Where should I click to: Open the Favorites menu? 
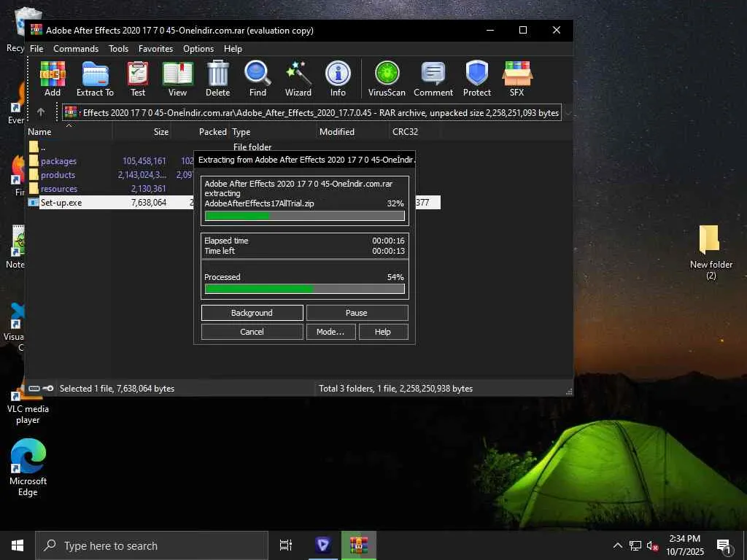coord(156,49)
